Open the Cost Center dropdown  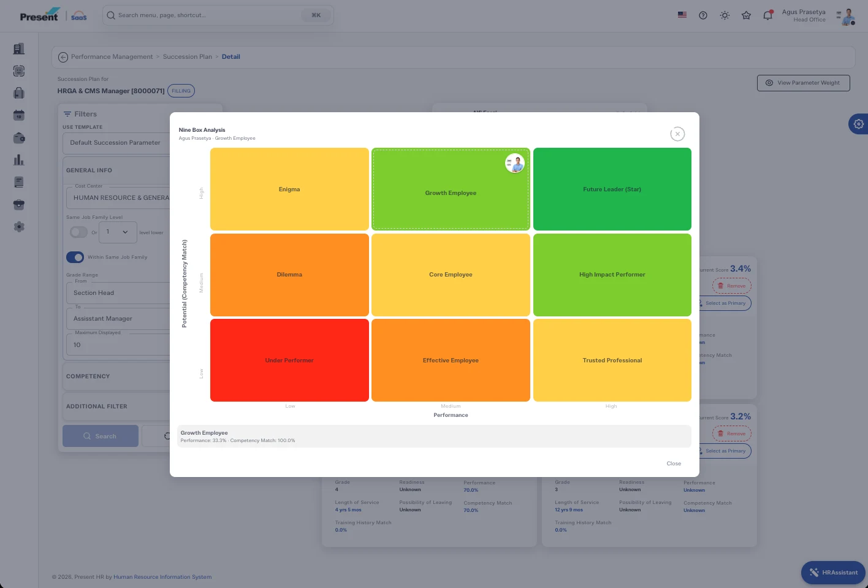tap(118, 198)
